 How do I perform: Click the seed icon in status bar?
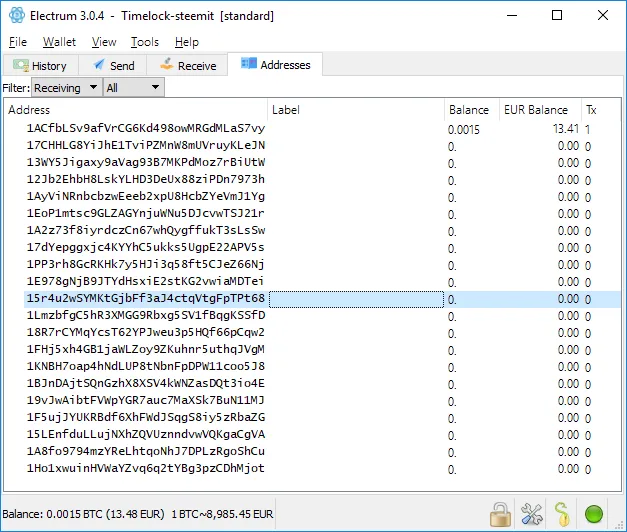coord(562,514)
